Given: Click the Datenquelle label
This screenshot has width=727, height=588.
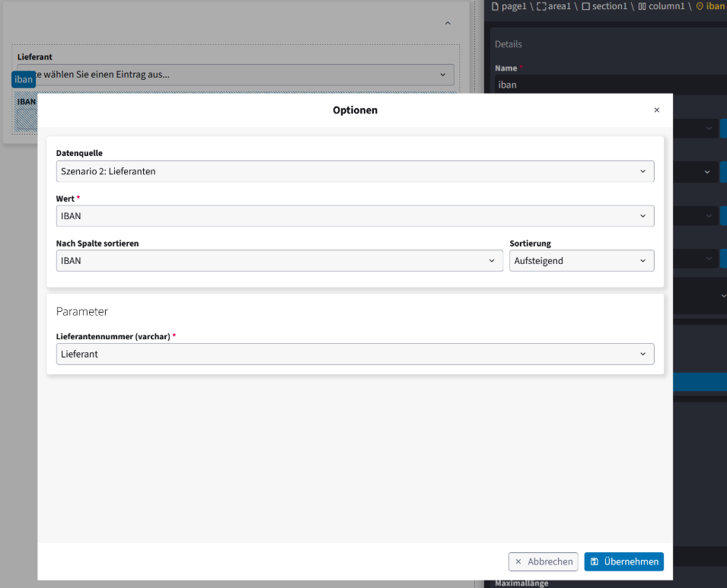Looking at the screenshot, I should (79, 153).
